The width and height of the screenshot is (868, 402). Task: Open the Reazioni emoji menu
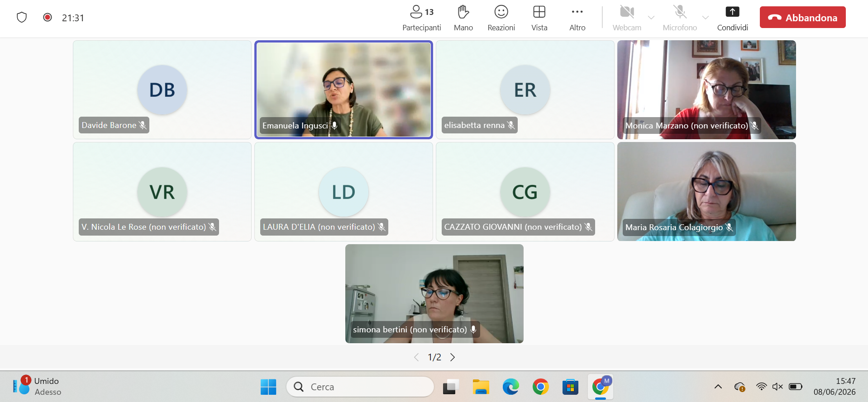click(501, 18)
